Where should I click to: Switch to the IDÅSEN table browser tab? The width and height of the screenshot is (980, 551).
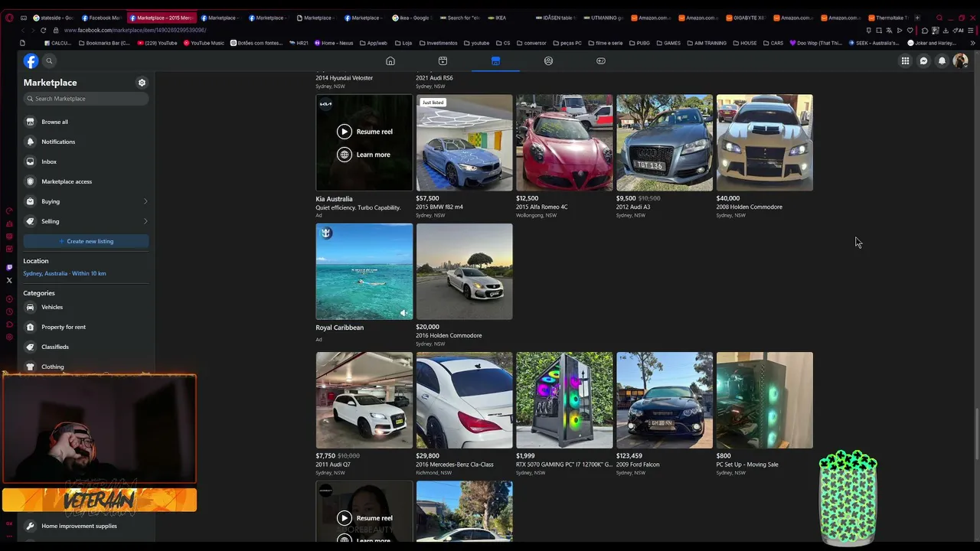click(555, 18)
